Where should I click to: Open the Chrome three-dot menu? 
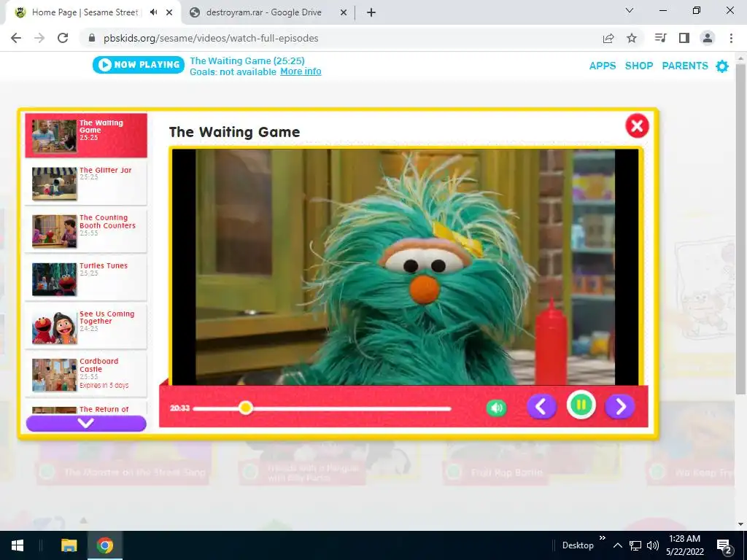click(x=731, y=38)
